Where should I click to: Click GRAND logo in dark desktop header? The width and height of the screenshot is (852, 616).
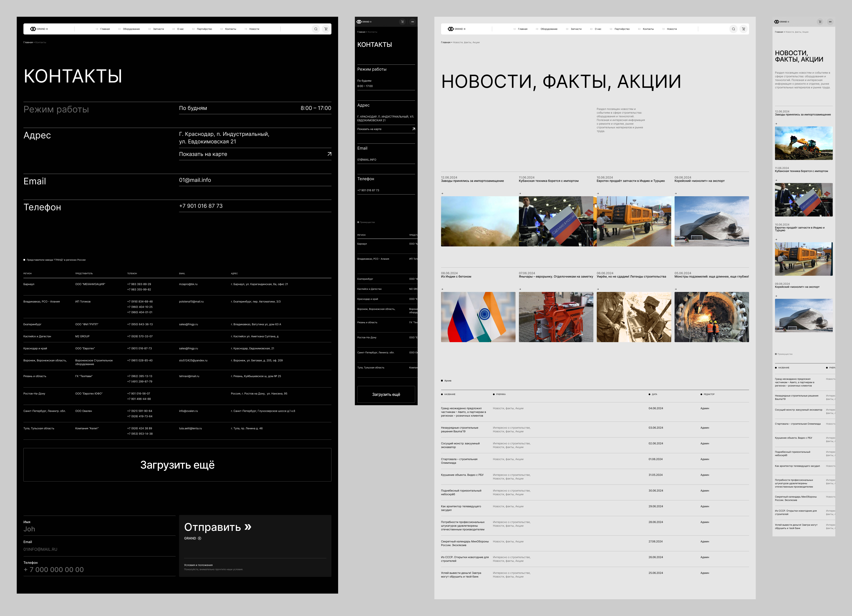(x=39, y=29)
